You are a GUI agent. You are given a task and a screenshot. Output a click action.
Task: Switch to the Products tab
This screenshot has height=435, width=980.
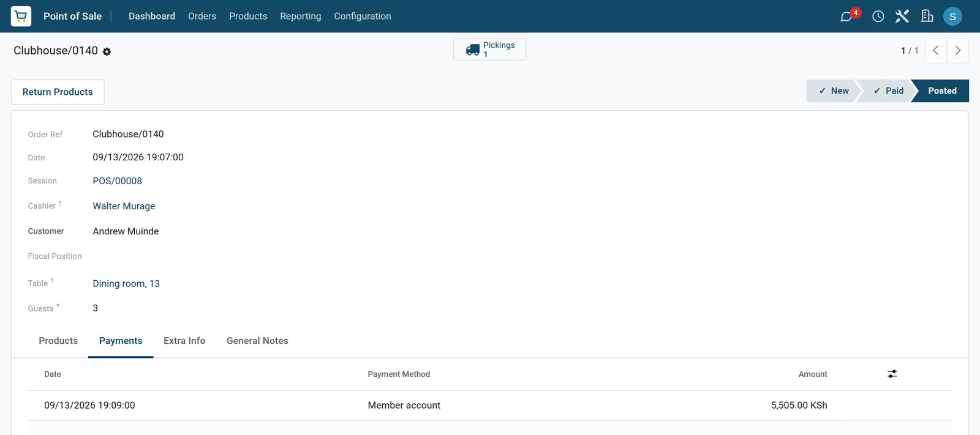tap(58, 341)
